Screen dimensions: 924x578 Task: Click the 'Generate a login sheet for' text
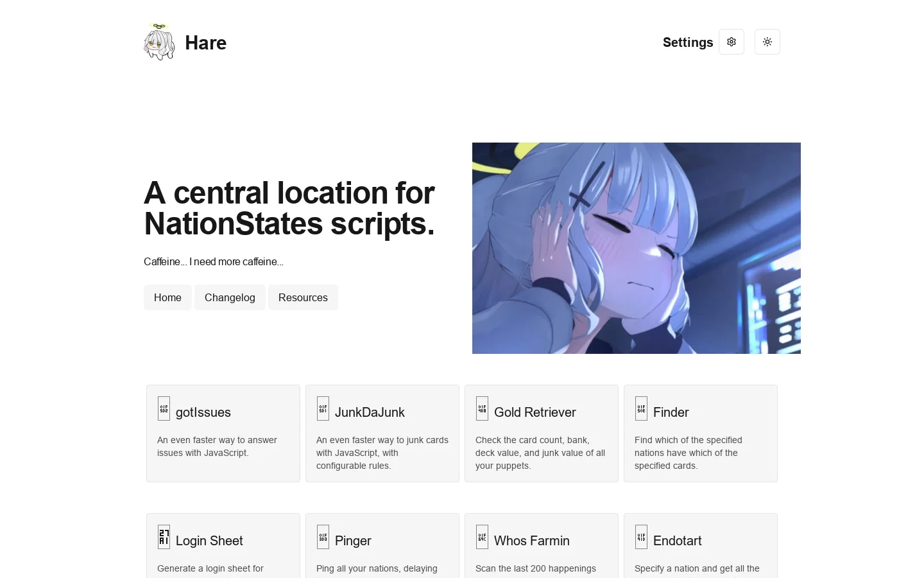point(210,568)
